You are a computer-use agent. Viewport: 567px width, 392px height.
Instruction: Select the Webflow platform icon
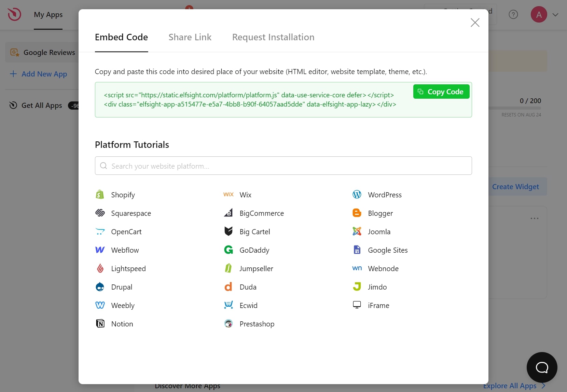tap(99, 250)
